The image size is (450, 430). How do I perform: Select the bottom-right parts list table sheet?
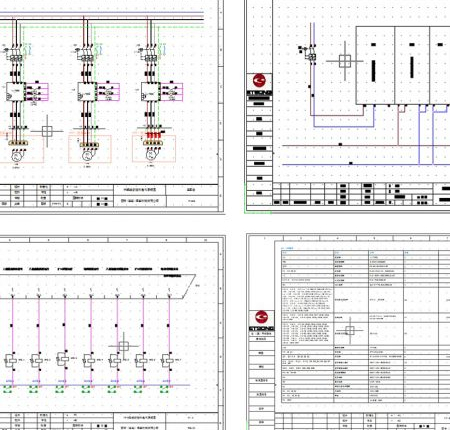click(x=348, y=332)
